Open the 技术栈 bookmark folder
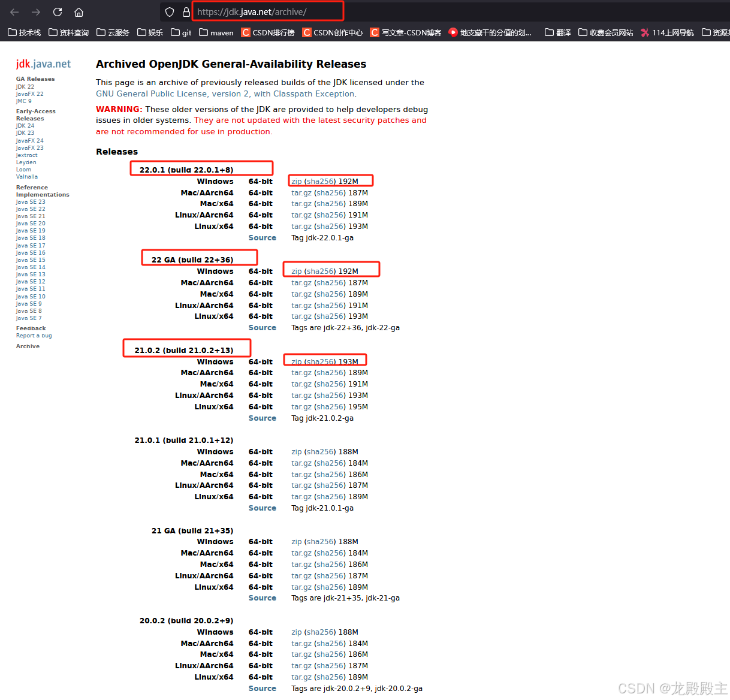 pyautogui.click(x=25, y=32)
